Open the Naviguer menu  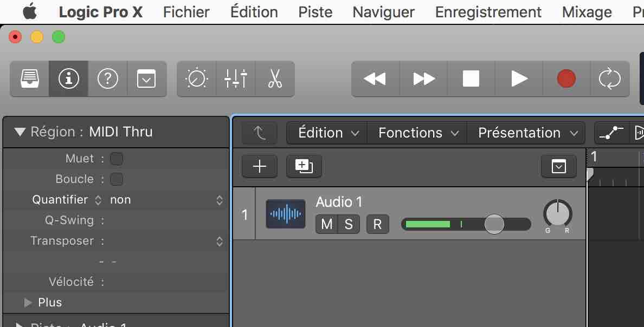[x=384, y=12]
